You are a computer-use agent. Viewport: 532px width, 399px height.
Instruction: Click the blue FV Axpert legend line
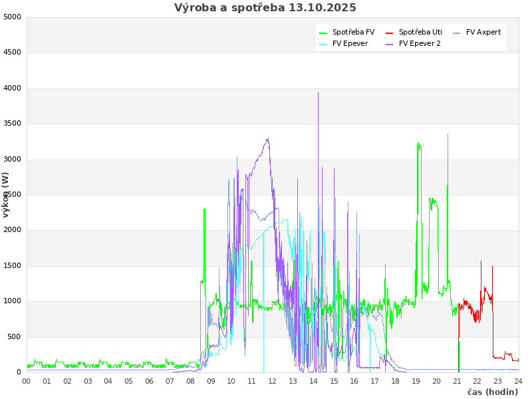point(457,33)
